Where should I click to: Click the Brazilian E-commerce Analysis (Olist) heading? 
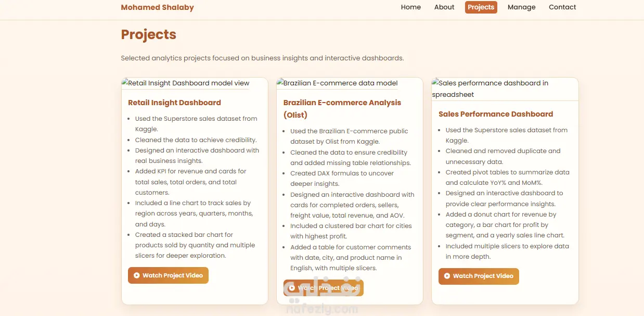342,108
